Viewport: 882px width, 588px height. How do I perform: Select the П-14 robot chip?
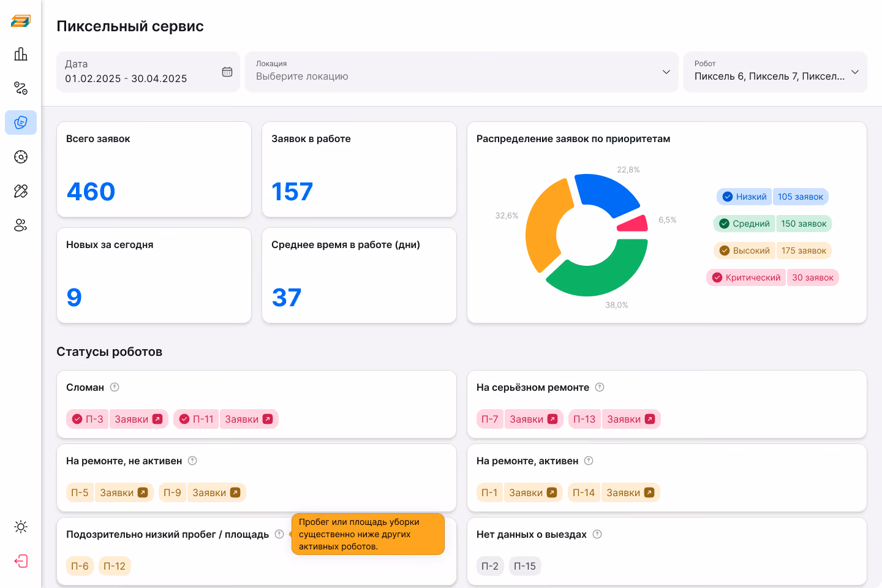pos(584,492)
